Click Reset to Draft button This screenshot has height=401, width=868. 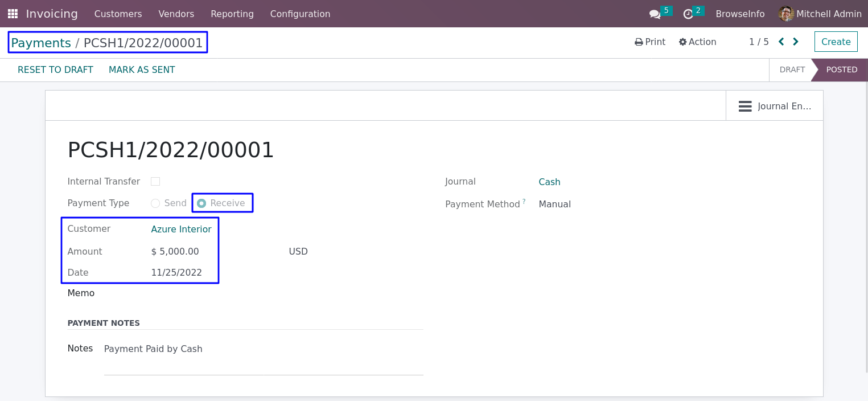point(55,69)
